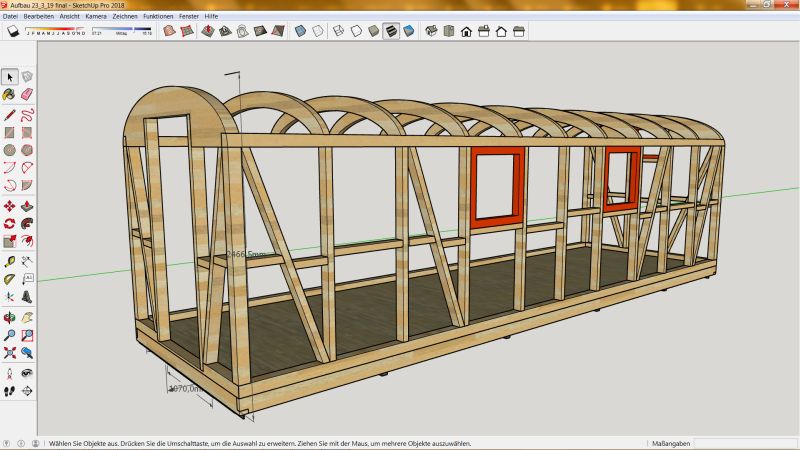
Task: Toggle shadow display button
Action: click(14, 31)
